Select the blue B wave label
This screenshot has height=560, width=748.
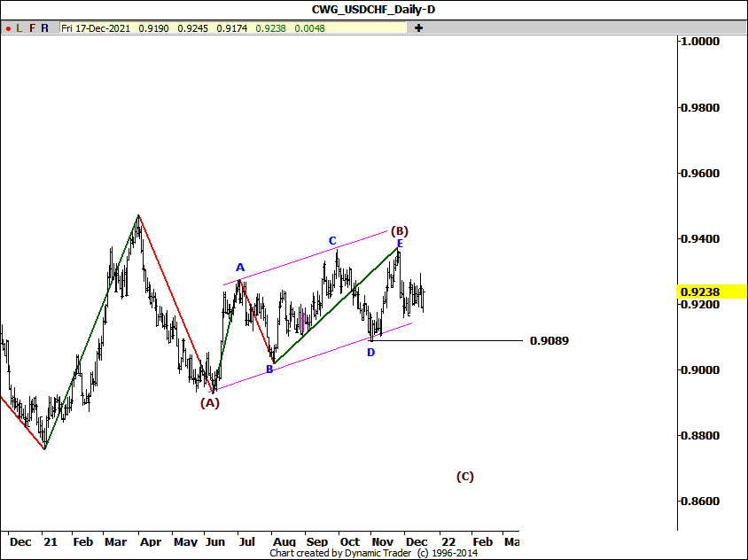pyautogui.click(x=269, y=369)
